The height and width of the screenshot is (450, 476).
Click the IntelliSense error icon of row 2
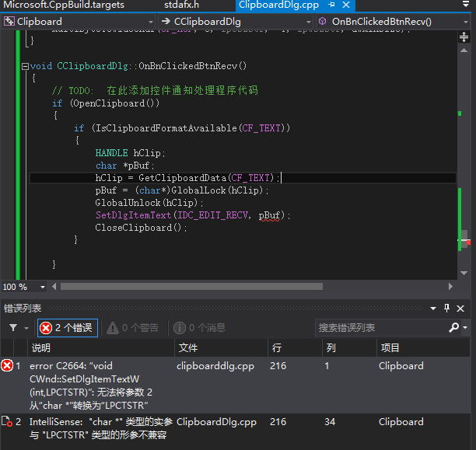coord(7,421)
